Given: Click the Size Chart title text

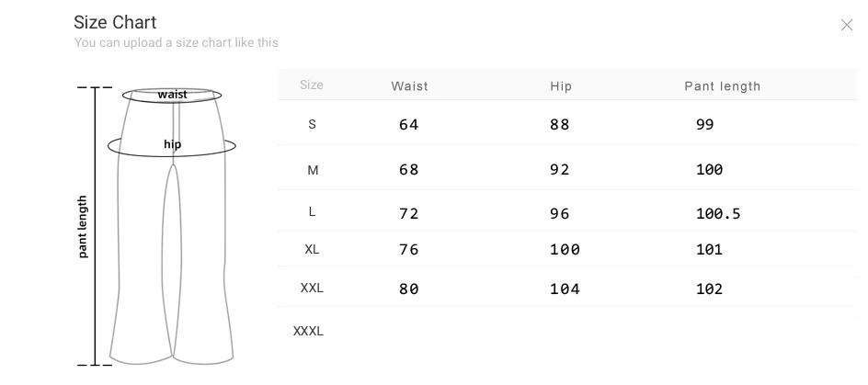Looking at the screenshot, I should [115, 22].
